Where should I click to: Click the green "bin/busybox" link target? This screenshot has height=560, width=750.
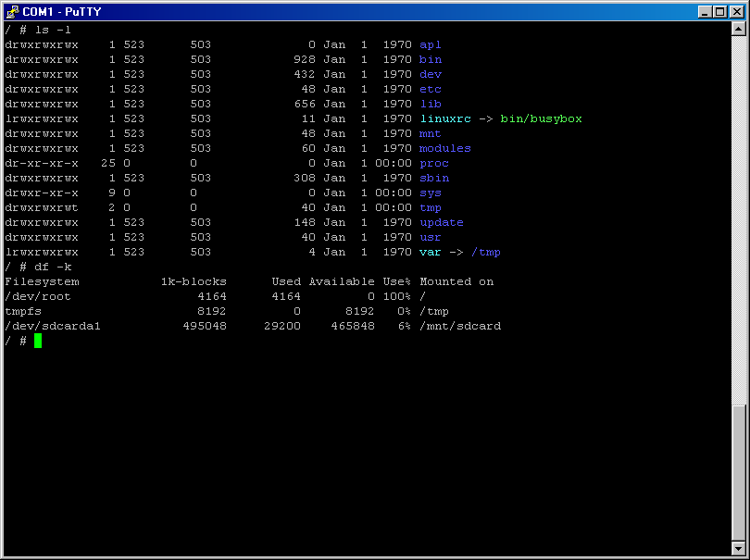click(x=541, y=118)
